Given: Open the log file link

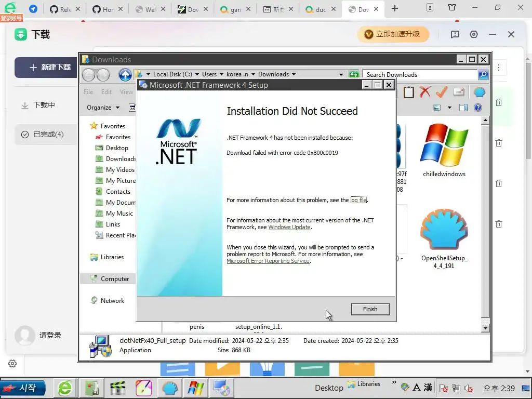Looking at the screenshot, I should (x=358, y=200).
